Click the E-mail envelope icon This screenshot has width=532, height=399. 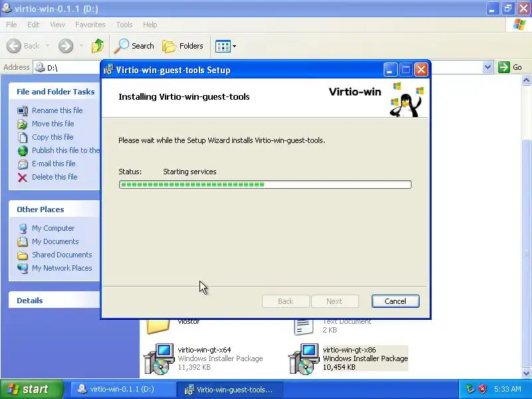click(x=23, y=164)
